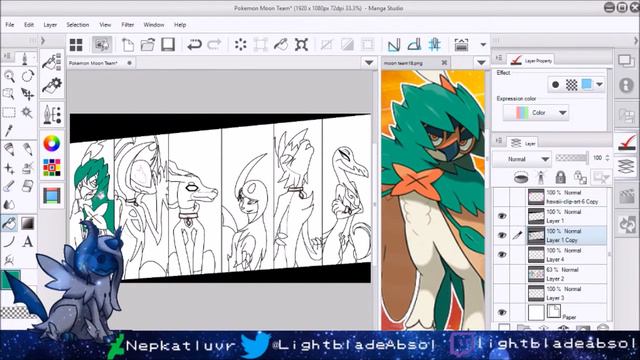Screen dimensions: 640x360
Task: Open the Layer menu
Action: click(50, 25)
